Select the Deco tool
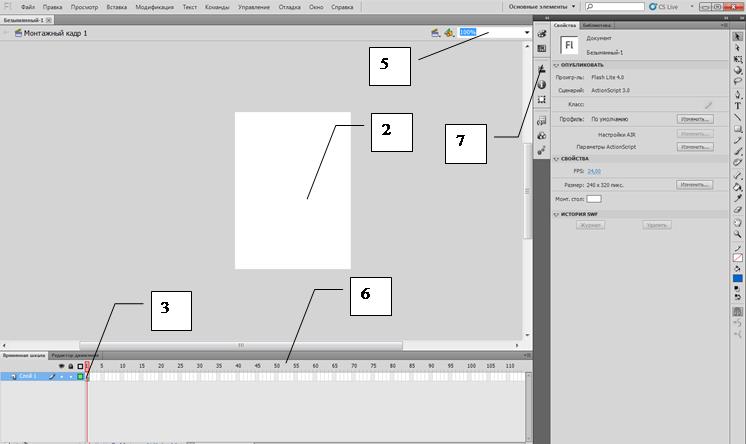 tap(737, 163)
